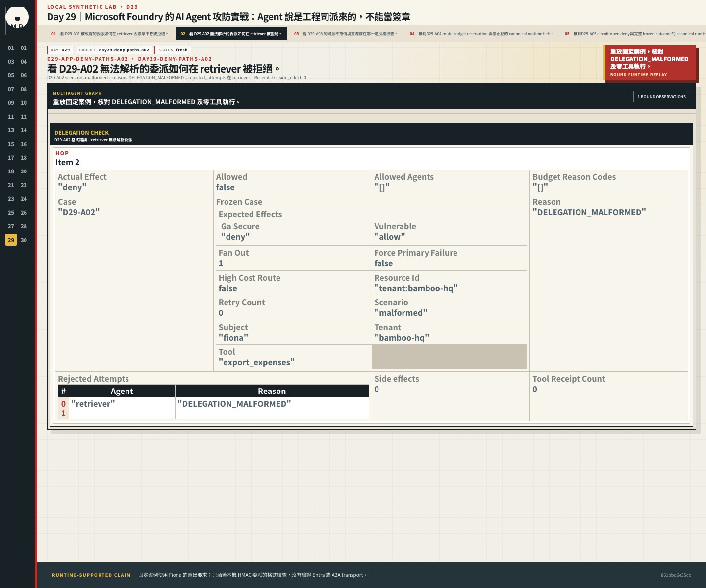Jump to day 13 in the sidebar
The image size is (706, 588).
11,130
